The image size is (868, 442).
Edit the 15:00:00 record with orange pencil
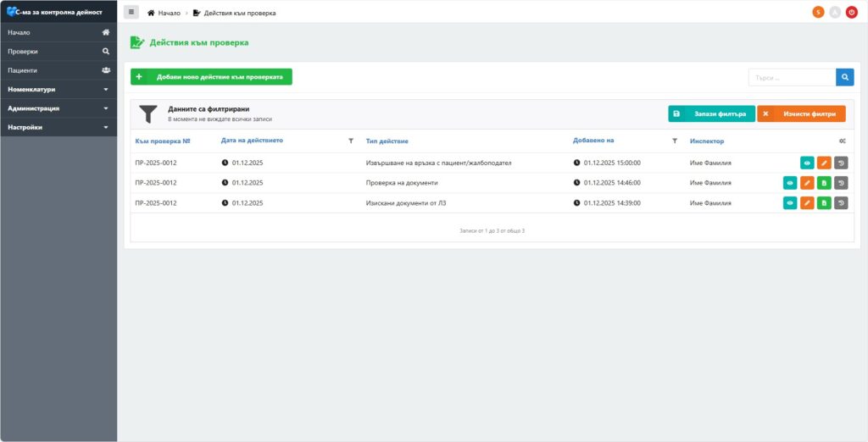click(824, 163)
